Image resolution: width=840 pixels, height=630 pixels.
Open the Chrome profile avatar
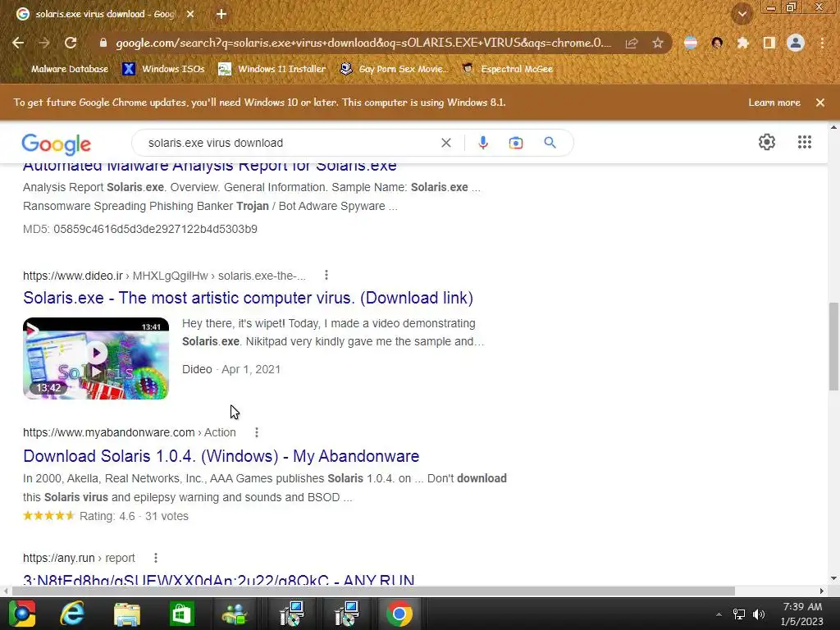[x=796, y=43]
